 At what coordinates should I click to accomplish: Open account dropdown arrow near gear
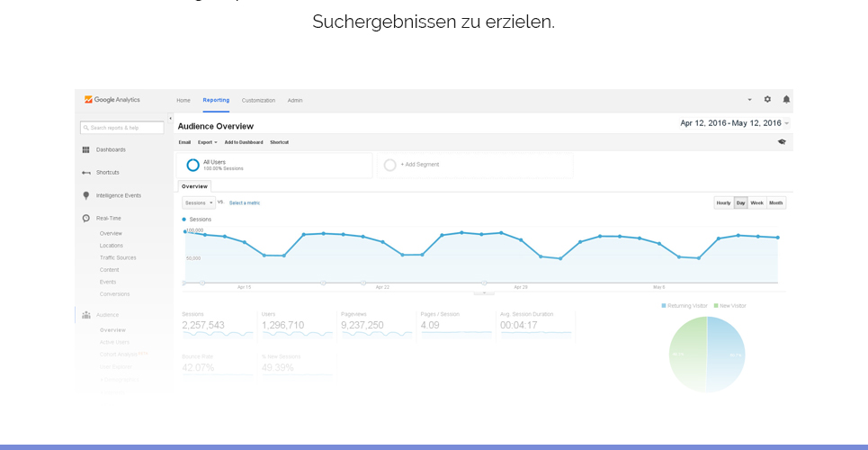coord(749,100)
